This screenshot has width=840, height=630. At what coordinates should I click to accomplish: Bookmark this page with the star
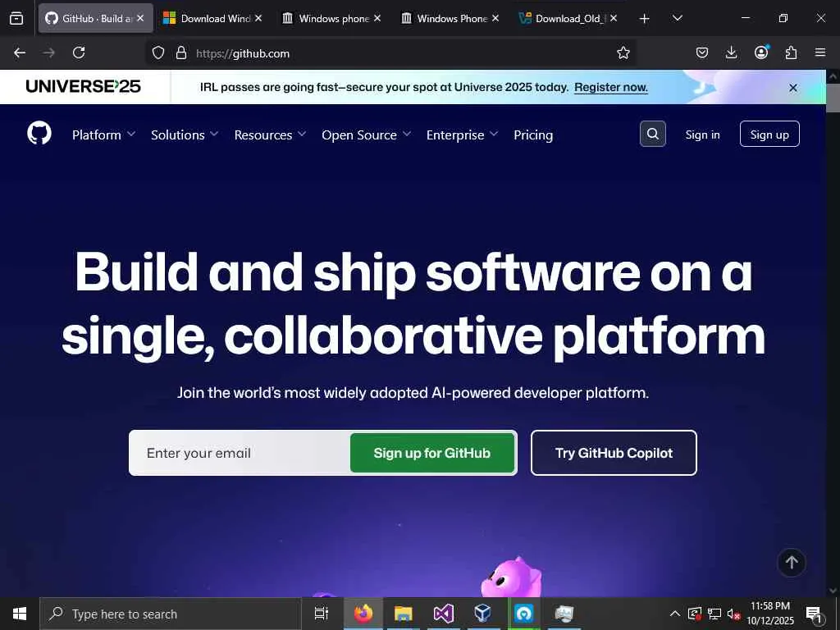coord(623,52)
